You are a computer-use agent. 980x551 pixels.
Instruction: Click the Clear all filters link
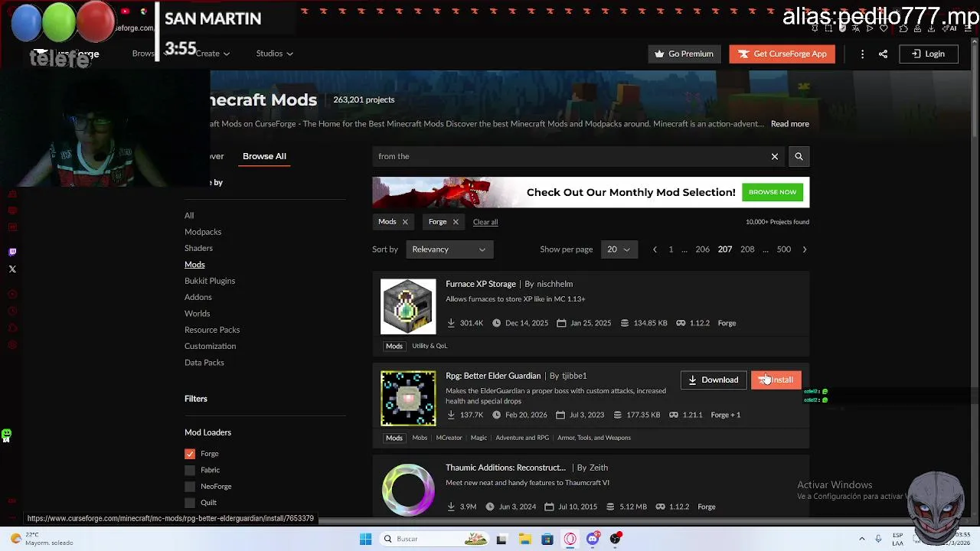pos(485,222)
